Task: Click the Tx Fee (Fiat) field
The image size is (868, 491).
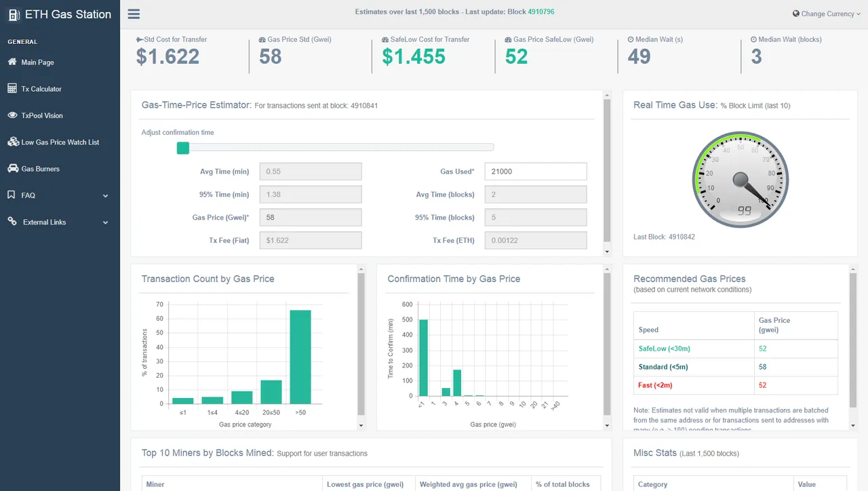Action: pyautogui.click(x=311, y=241)
